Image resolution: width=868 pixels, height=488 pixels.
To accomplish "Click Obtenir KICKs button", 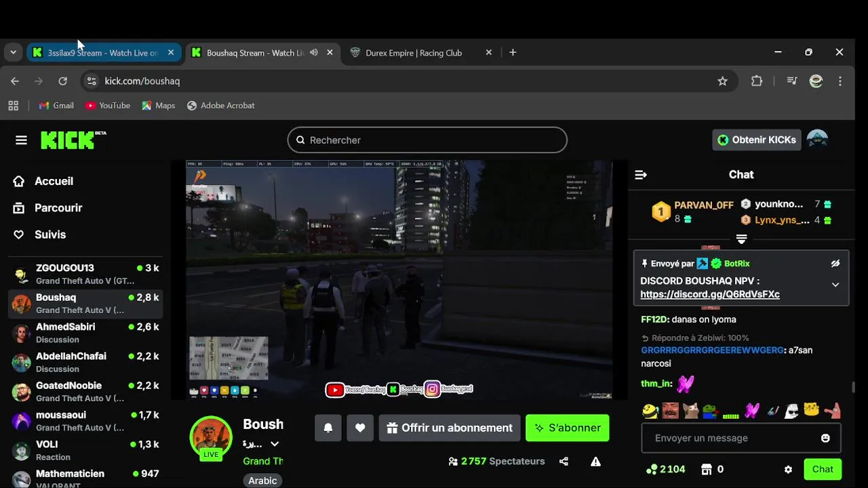I will (x=757, y=140).
